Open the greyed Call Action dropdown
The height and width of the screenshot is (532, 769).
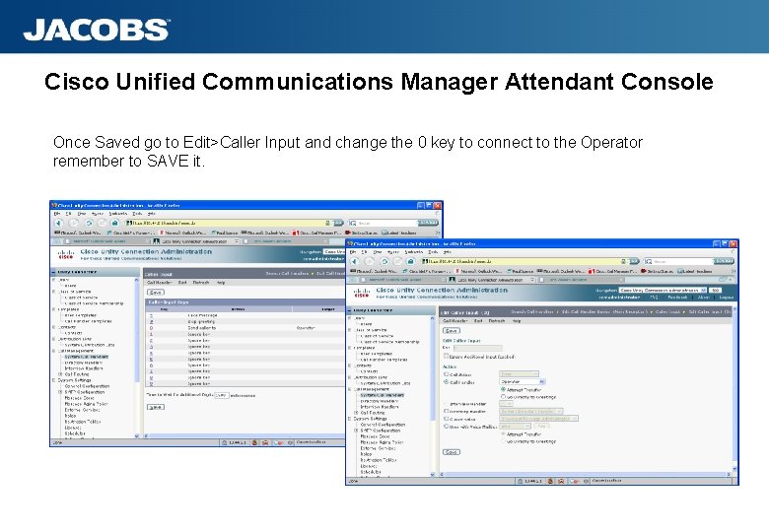[519, 374]
